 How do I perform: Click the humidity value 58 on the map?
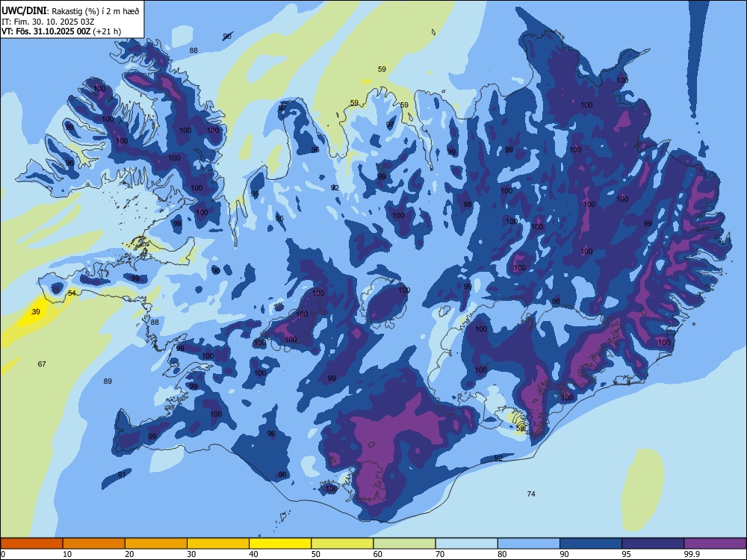pyautogui.click(x=520, y=428)
